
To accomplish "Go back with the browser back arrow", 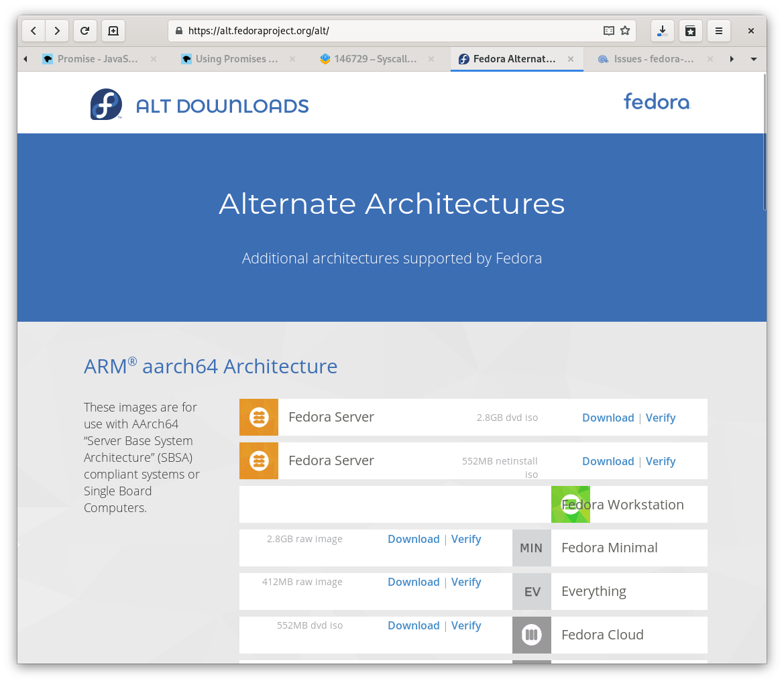I will pos(34,31).
